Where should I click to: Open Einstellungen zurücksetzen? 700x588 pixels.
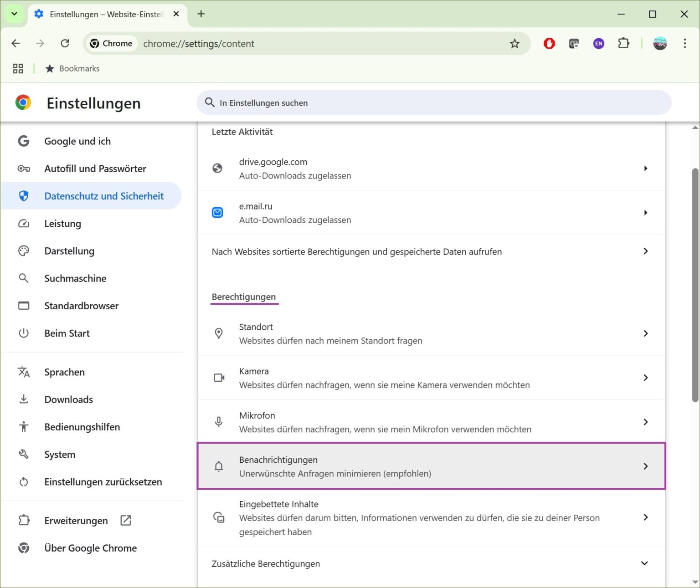point(103,481)
